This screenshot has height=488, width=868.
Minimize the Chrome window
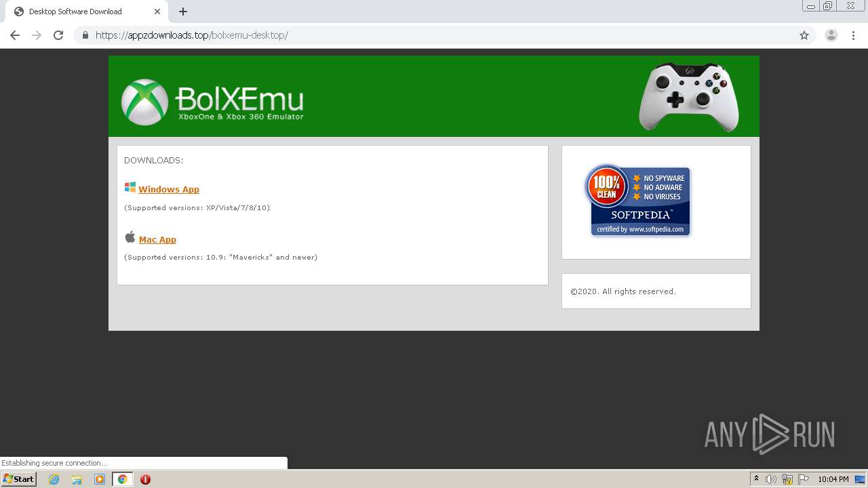pyautogui.click(x=810, y=6)
